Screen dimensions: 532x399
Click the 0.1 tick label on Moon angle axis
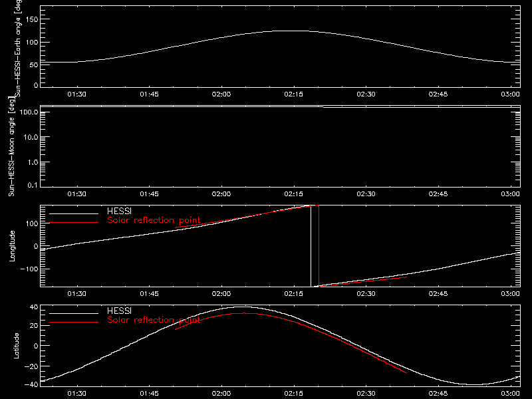[33, 185]
